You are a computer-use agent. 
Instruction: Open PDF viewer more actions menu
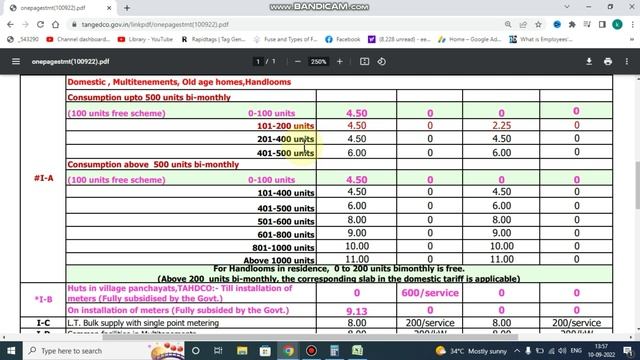pos(627,62)
